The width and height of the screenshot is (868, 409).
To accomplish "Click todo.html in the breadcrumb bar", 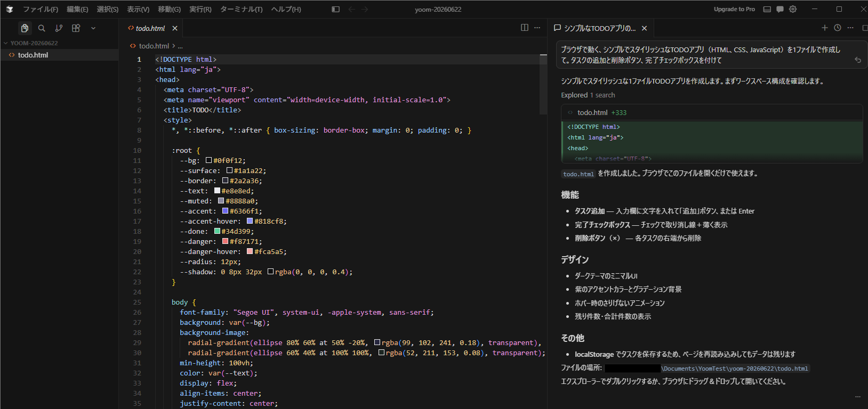I will [x=154, y=46].
